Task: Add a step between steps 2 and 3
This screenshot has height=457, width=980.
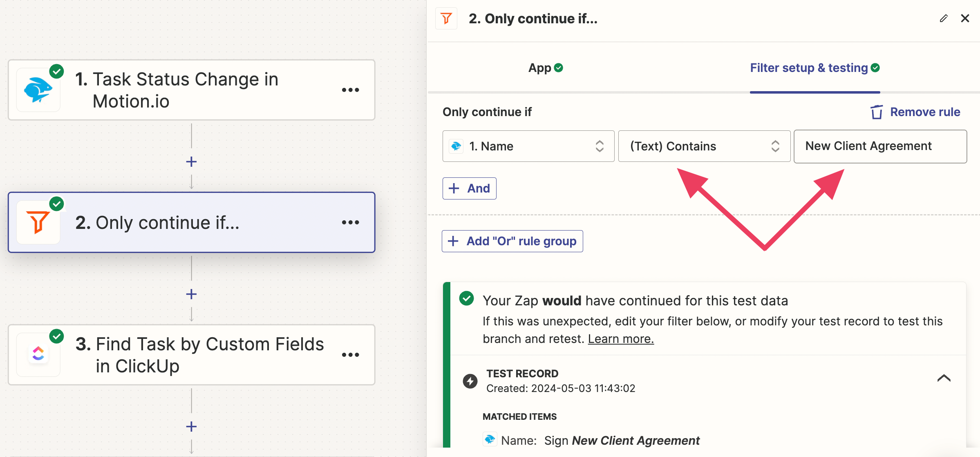Action: point(191,294)
